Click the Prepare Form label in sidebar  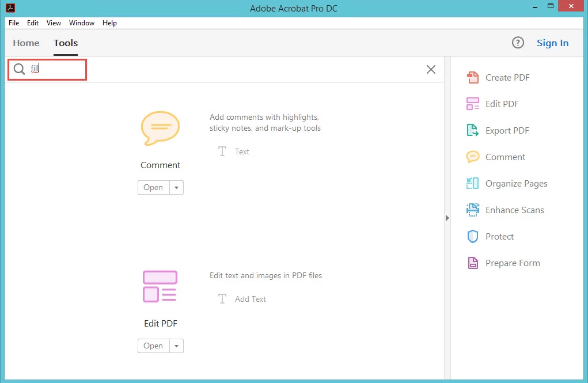pyautogui.click(x=513, y=263)
